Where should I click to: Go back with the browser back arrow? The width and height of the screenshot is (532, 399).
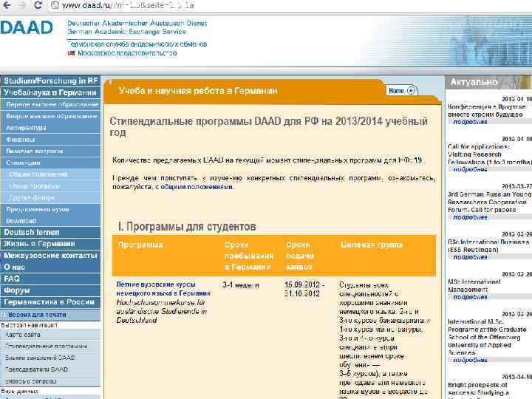[7, 5]
